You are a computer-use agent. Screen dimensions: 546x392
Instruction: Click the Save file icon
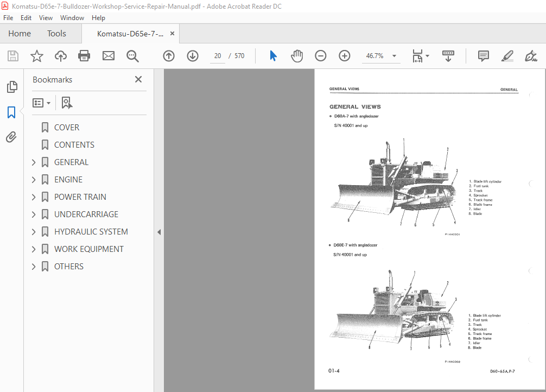[13, 56]
